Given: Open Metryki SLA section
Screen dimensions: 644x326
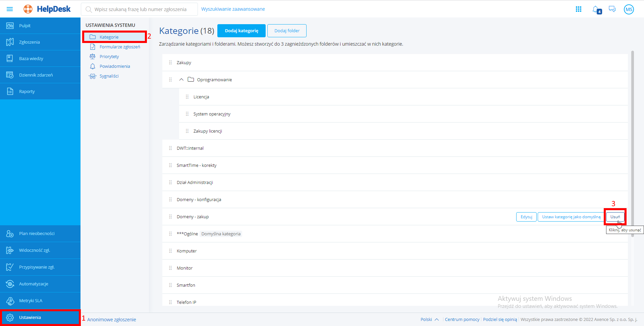Looking at the screenshot, I should pos(40,300).
